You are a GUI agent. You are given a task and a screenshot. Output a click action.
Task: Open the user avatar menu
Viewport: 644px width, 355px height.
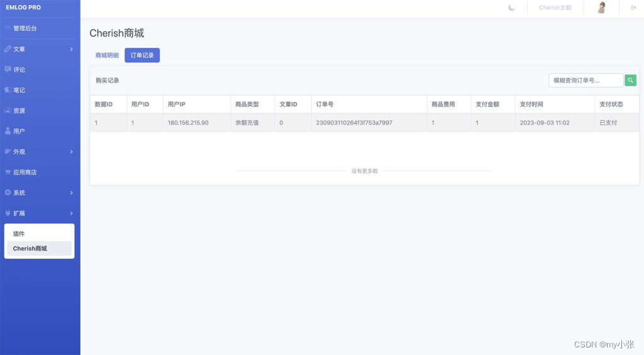pyautogui.click(x=601, y=8)
